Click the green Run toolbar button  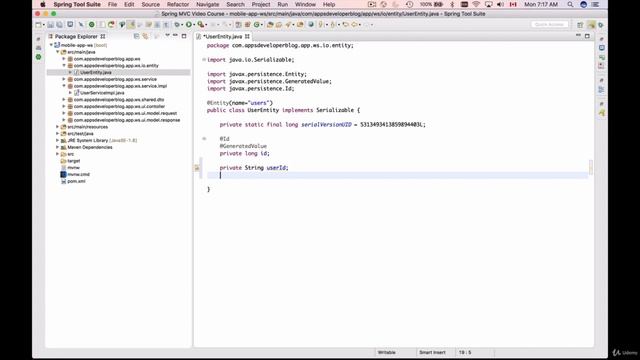pyautogui.click(x=188, y=25)
